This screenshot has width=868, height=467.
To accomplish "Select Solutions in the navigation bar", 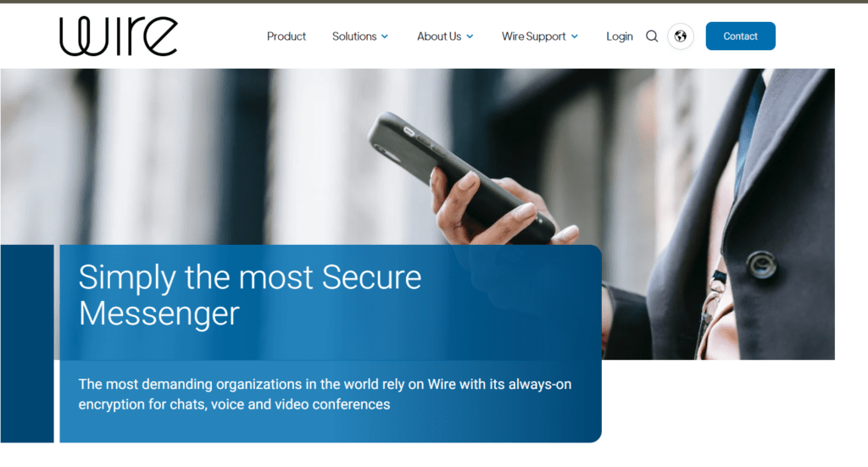I will tap(354, 36).
